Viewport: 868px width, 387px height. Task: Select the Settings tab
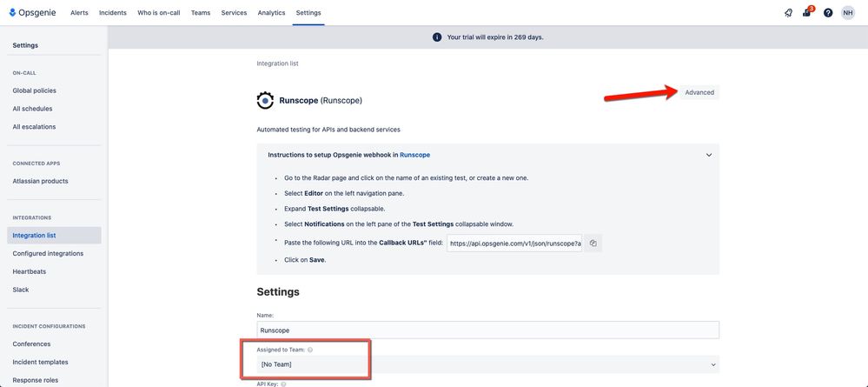coord(308,13)
